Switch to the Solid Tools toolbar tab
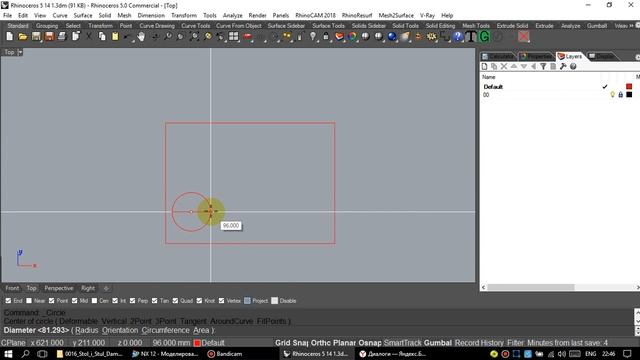Viewport: 640px width, 360px height. coord(405,26)
